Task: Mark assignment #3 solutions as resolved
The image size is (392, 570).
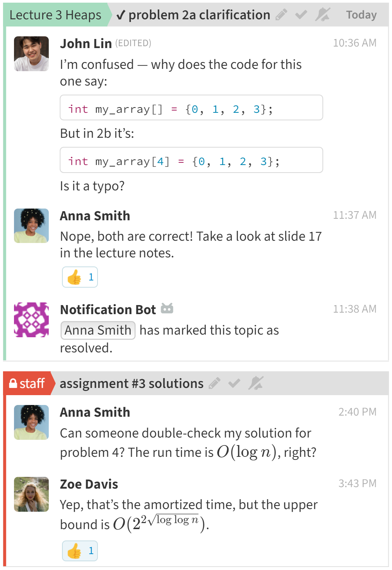Action: (x=234, y=383)
